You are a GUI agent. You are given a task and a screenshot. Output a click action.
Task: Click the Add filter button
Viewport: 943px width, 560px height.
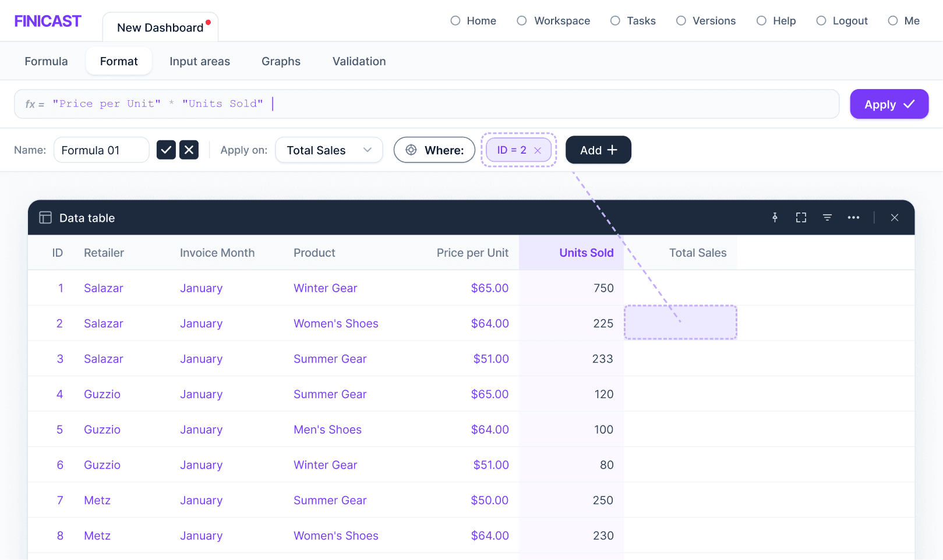click(598, 150)
